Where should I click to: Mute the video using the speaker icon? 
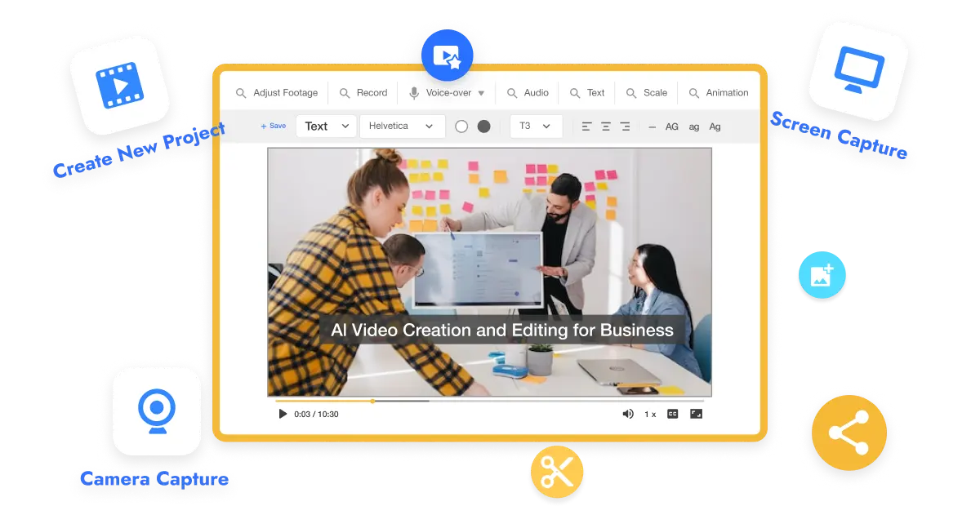tap(627, 414)
